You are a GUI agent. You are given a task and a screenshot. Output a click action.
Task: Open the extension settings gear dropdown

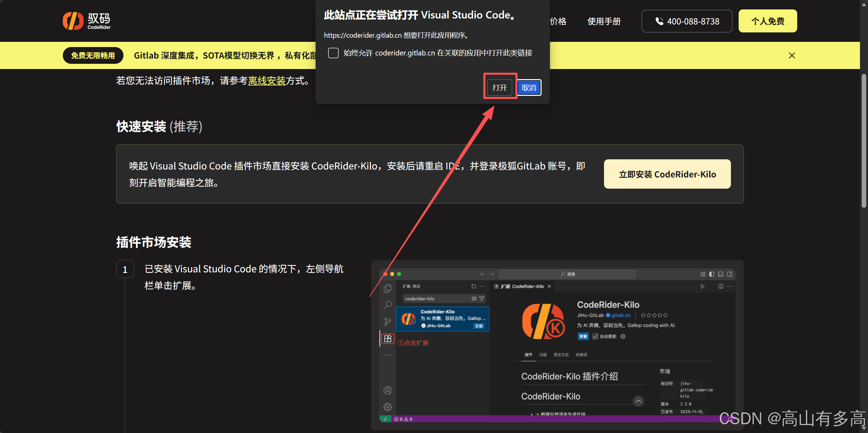[x=623, y=336]
